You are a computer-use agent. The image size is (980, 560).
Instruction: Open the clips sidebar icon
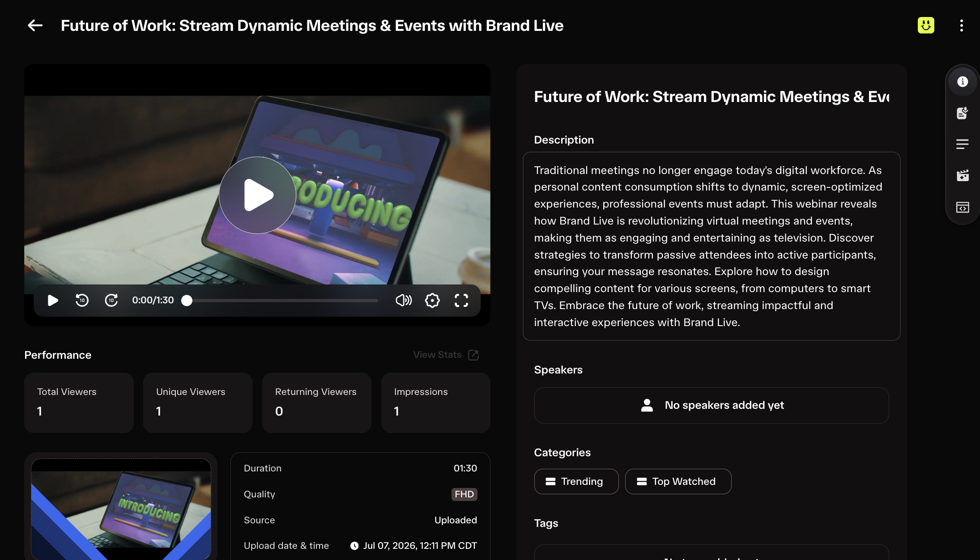pos(963,175)
